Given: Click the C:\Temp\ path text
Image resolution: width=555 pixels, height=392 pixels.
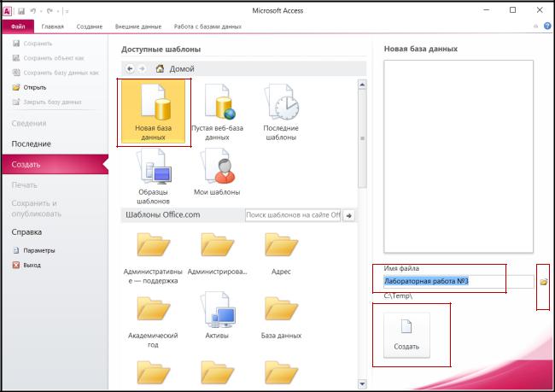Looking at the screenshot, I should [398, 295].
